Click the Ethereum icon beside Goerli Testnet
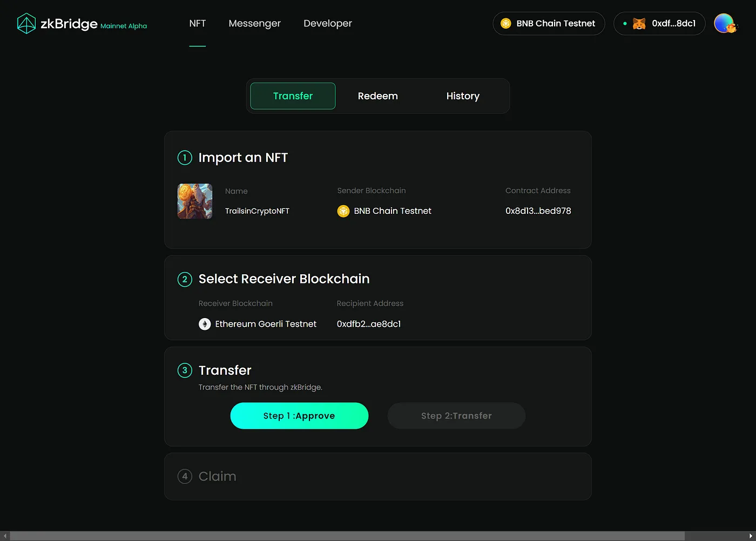The image size is (756, 541). click(x=205, y=324)
